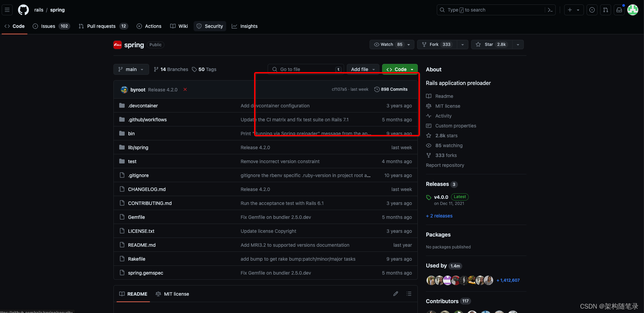Expand the Add file dropdown
Screen dimensions: 644x313
tap(363, 69)
